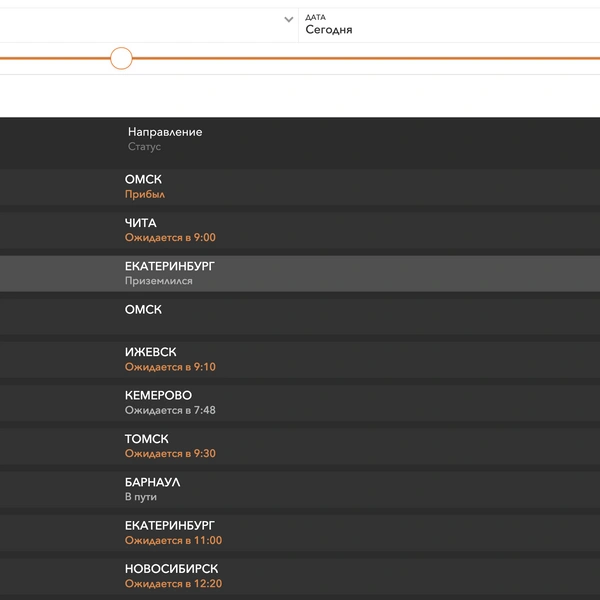Open the Дата field showing Сегодня
This screenshot has width=600, height=600.
(x=449, y=25)
